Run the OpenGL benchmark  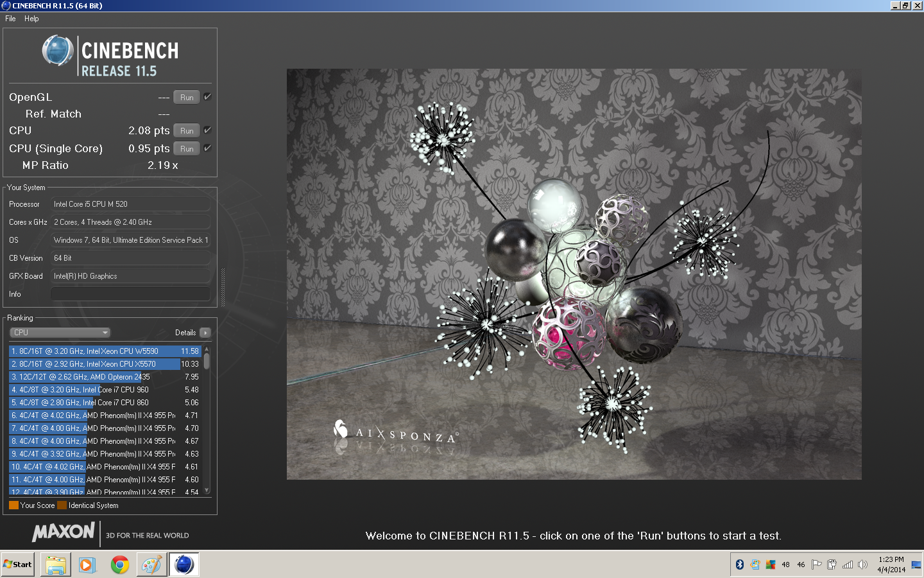(187, 98)
